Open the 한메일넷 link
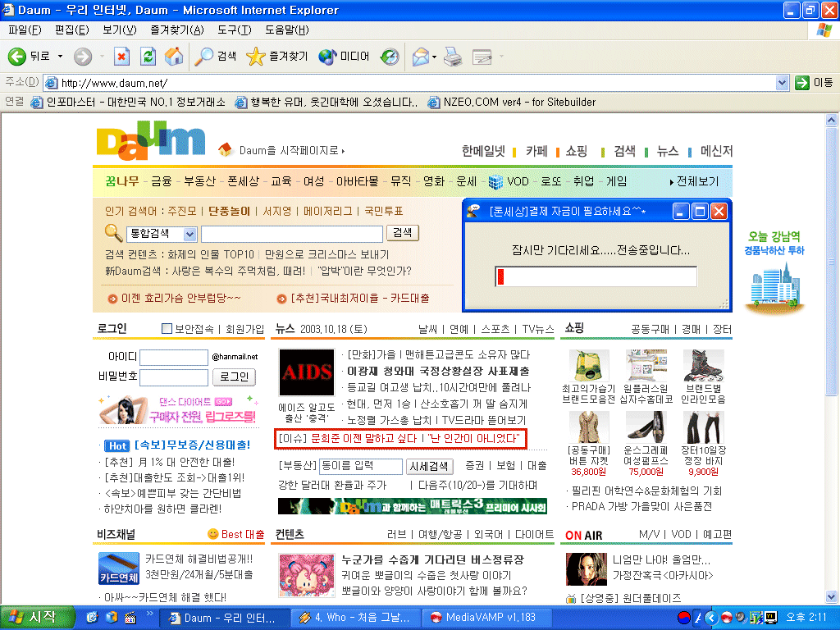This screenshot has width=840, height=630. 483,151
